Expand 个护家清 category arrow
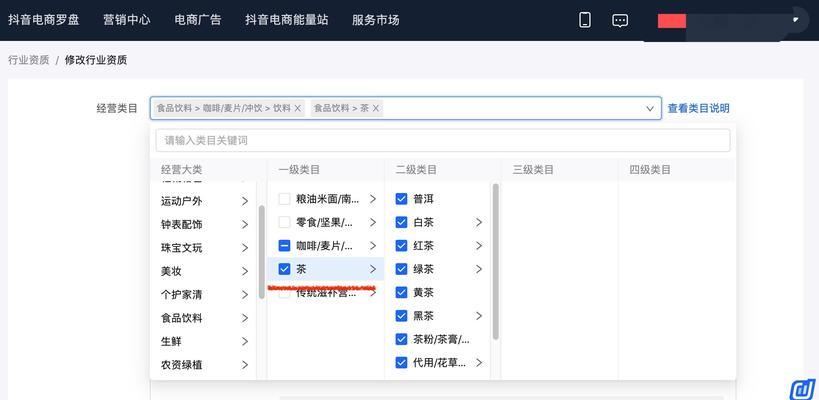The image size is (819, 400). (244, 295)
